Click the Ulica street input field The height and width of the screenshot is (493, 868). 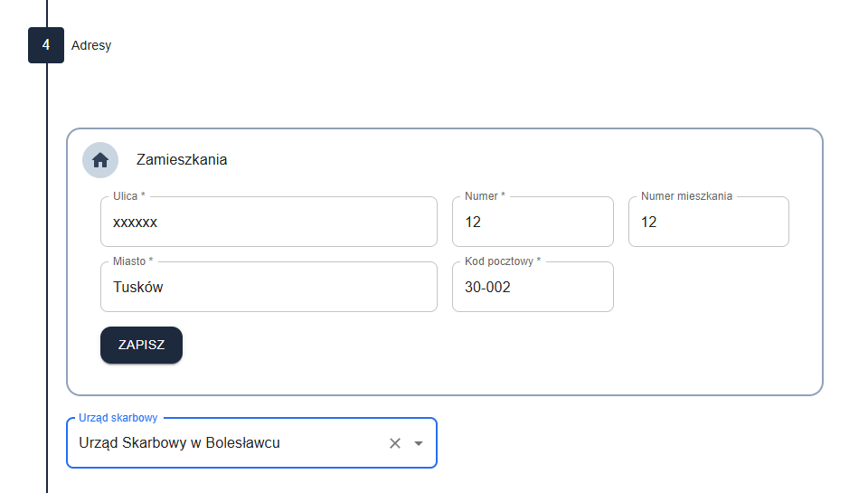[x=269, y=222]
